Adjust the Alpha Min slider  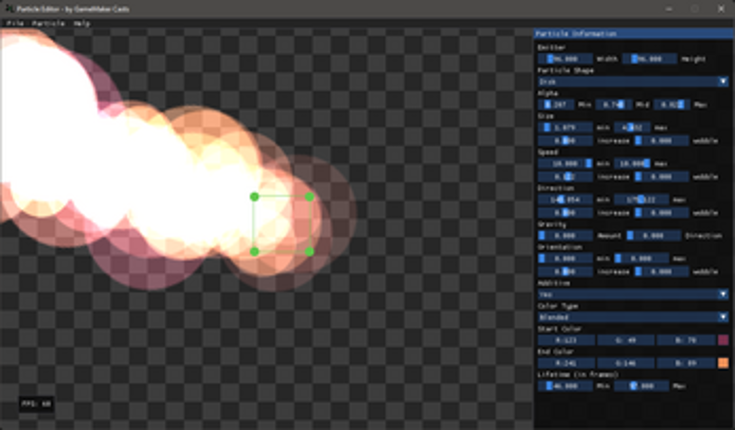[556, 105]
